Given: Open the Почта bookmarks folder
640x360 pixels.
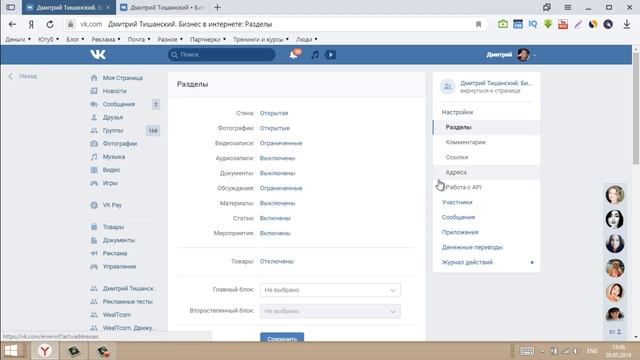Looking at the screenshot, I should coord(139,39).
